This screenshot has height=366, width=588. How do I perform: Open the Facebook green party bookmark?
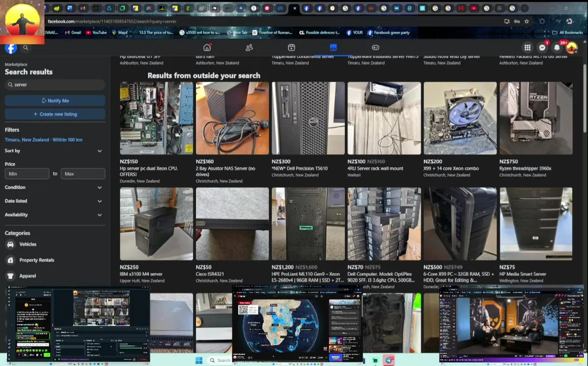[388, 33]
